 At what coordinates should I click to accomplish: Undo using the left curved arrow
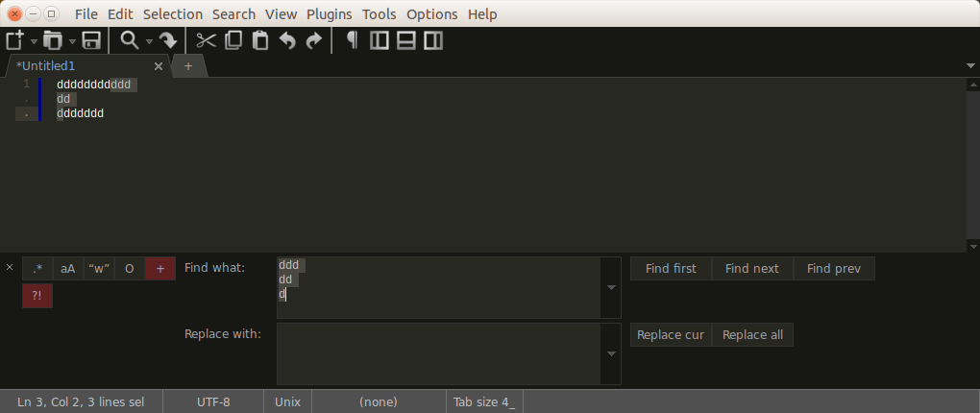point(287,40)
